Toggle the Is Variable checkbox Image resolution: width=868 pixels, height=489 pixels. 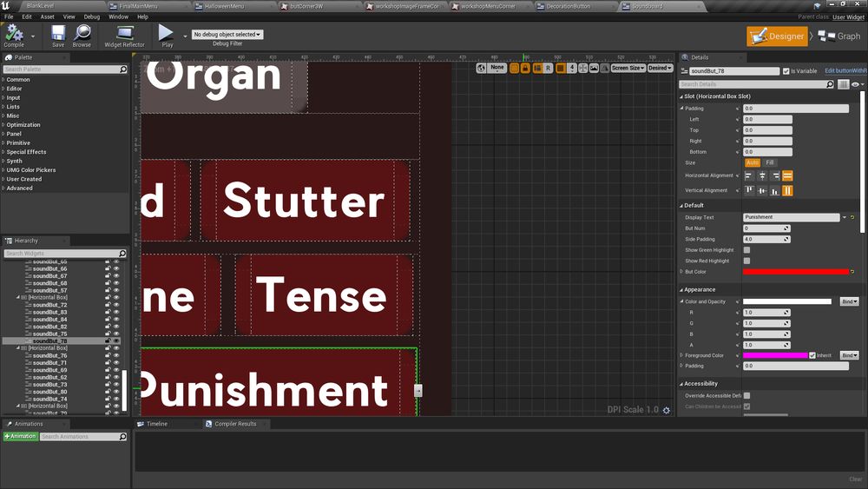pos(786,71)
